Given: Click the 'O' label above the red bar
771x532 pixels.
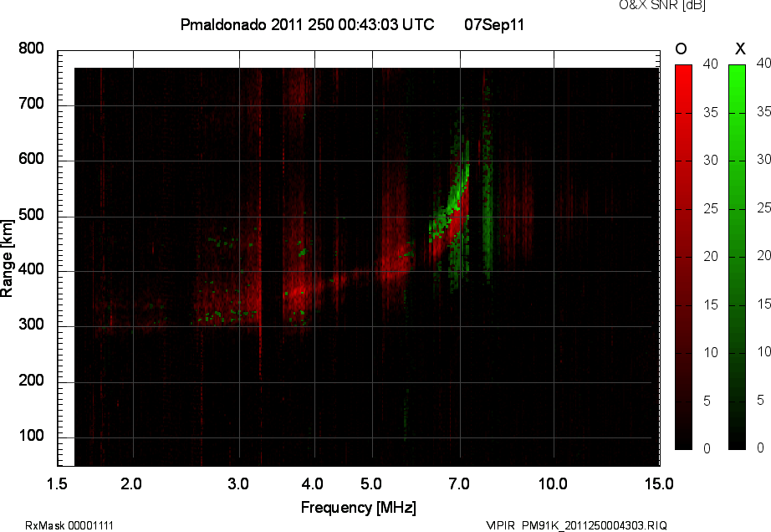Looking at the screenshot, I should tap(681, 49).
